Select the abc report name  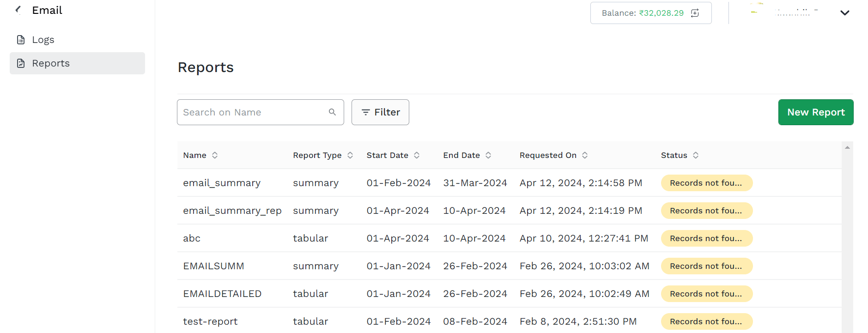[192, 238]
